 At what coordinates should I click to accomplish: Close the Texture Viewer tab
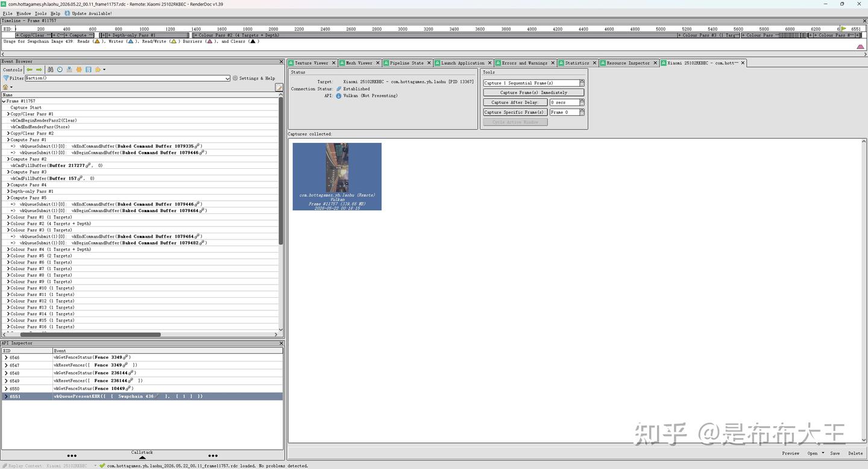tap(335, 63)
